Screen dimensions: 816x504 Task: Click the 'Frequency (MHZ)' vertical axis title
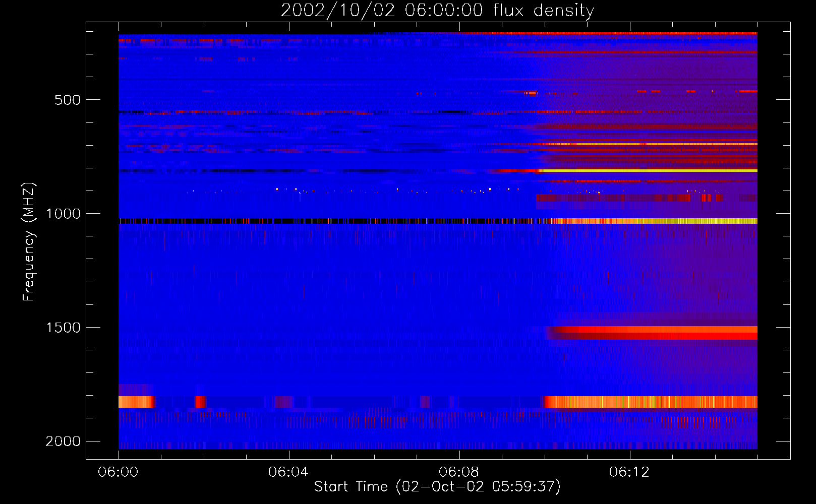30,241
